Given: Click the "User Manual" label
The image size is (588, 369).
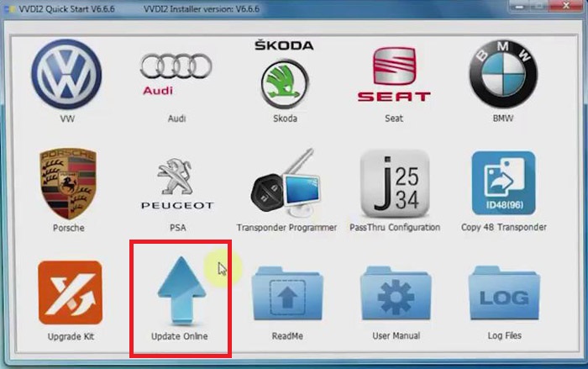Looking at the screenshot, I should pos(396,336).
